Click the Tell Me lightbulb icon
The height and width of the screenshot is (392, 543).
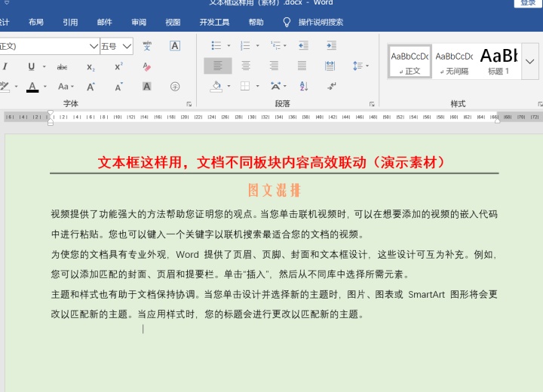tap(287, 22)
